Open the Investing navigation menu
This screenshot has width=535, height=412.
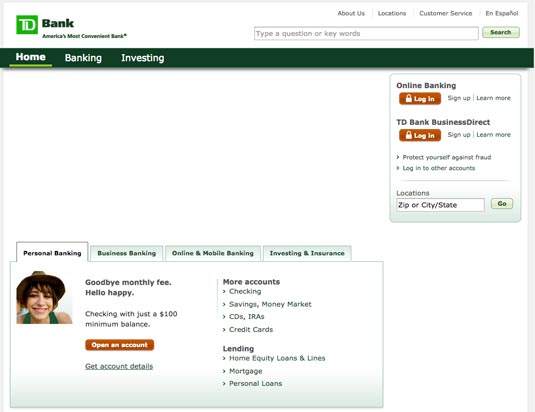tap(143, 58)
